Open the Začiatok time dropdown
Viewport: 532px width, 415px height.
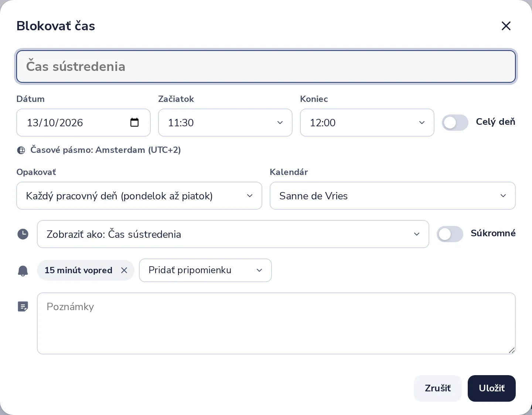[x=225, y=123]
